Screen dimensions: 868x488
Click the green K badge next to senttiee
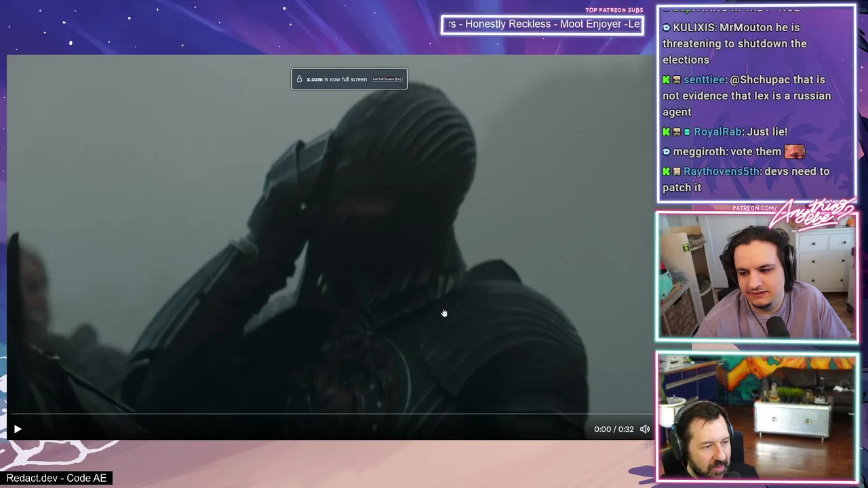pyautogui.click(x=667, y=79)
